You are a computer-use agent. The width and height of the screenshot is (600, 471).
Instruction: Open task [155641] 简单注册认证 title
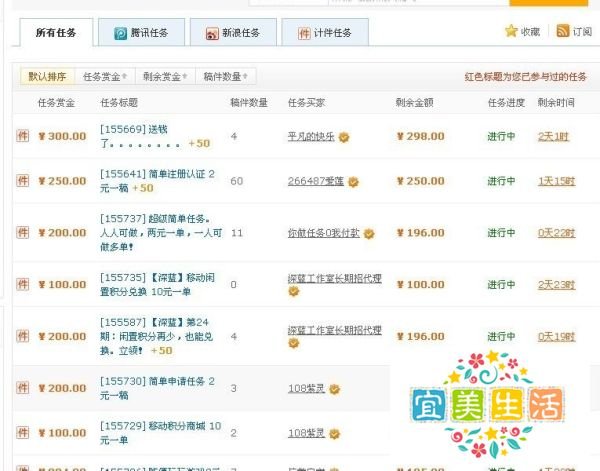(x=157, y=181)
